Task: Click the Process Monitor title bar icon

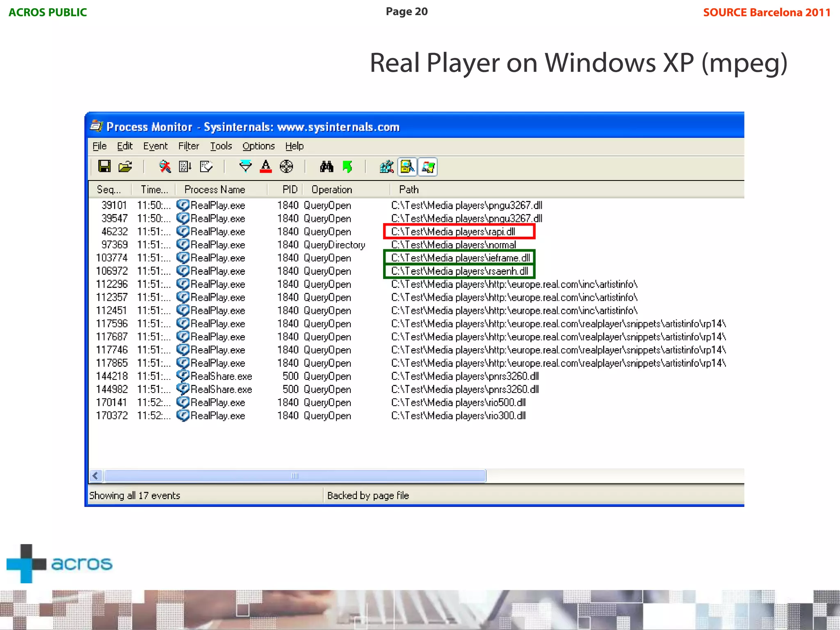Action: tap(96, 126)
